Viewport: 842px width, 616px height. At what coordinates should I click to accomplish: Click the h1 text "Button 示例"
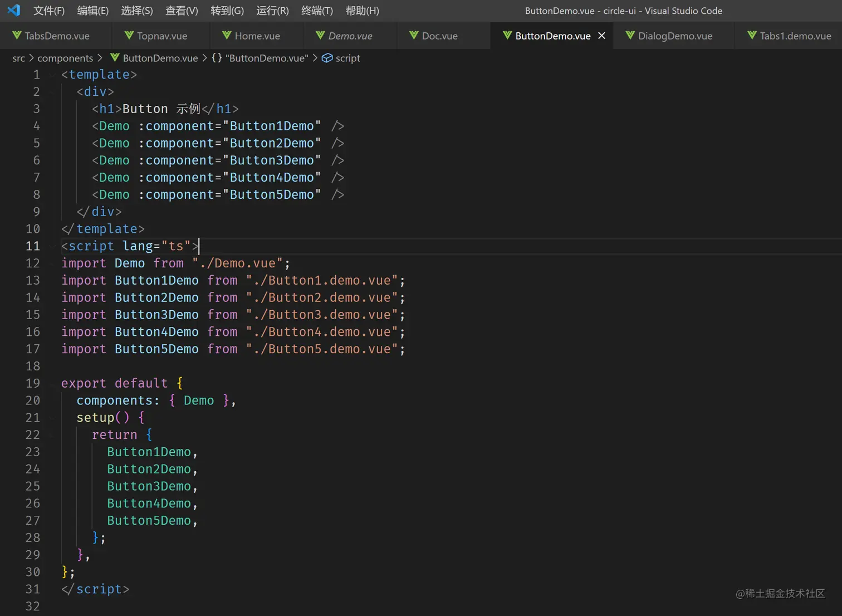[x=161, y=109]
